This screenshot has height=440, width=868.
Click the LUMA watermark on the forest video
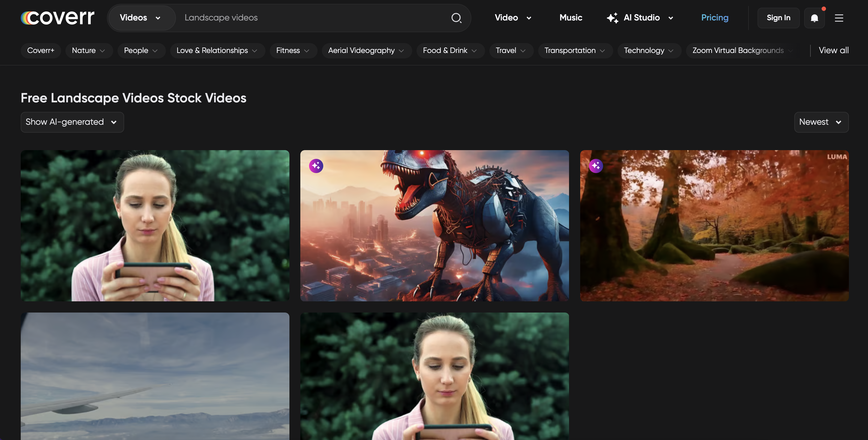837,157
